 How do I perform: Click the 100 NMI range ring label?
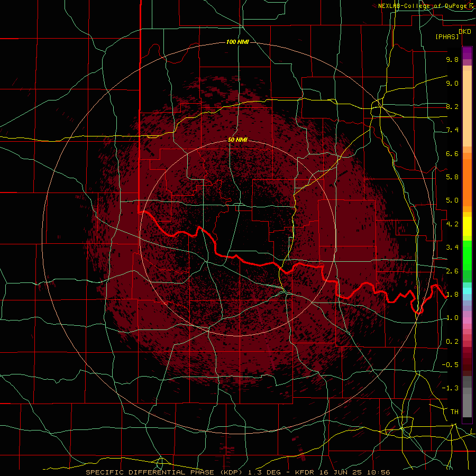pos(237,42)
